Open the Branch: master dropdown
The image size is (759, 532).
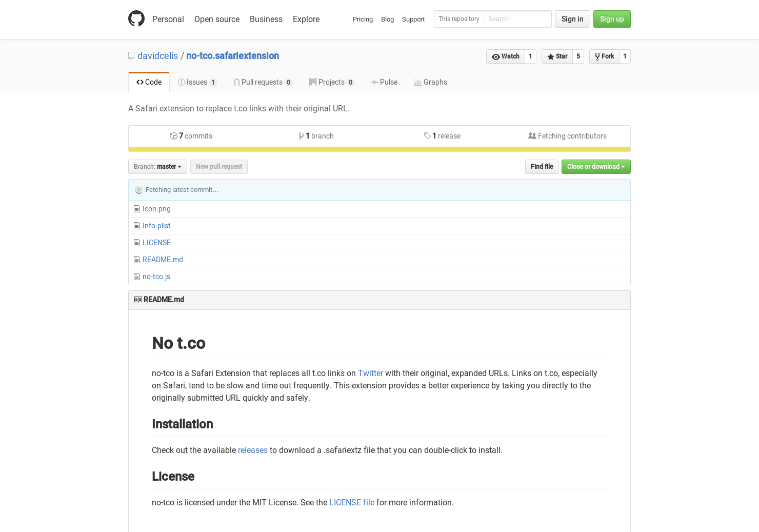point(157,167)
